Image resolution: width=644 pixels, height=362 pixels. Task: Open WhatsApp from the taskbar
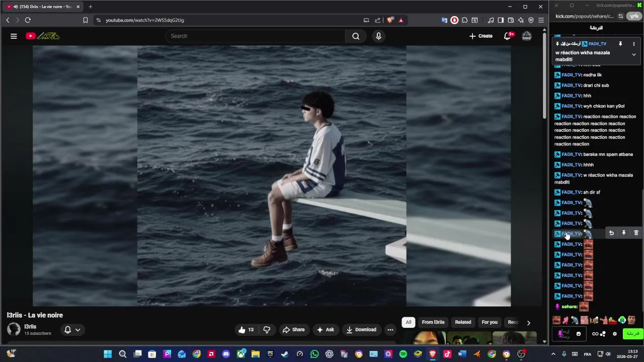point(314,354)
